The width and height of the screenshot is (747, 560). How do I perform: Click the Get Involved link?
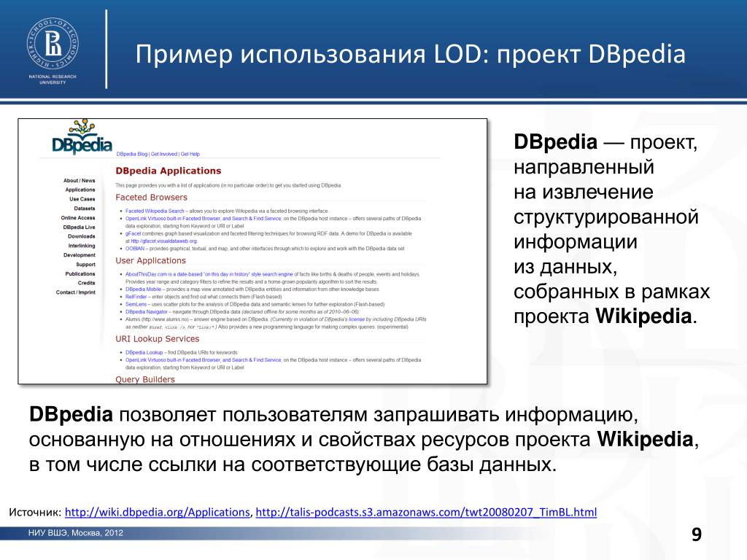tap(164, 155)
